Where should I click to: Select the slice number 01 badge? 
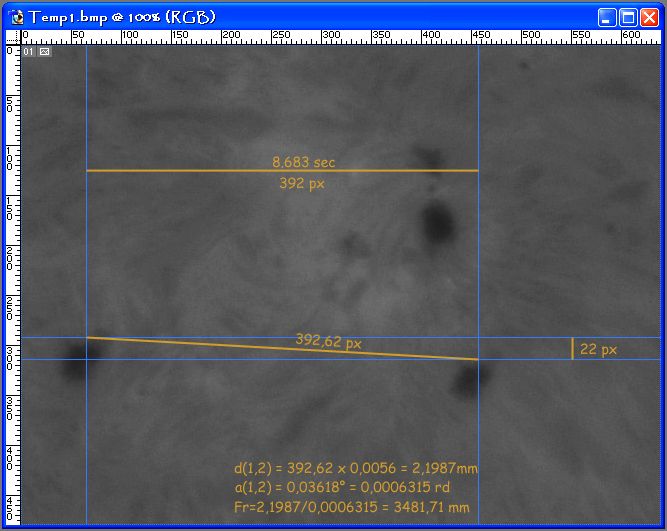[x=29, y=52]
